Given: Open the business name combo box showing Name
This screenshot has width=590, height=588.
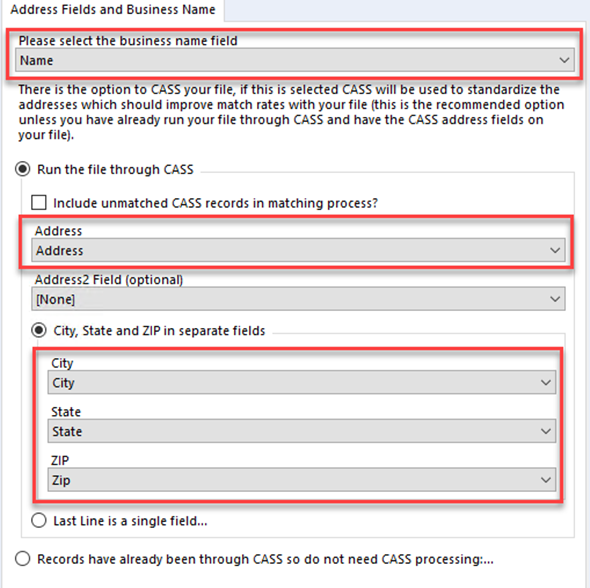Looking at the screenshot, I should click(295, 60).
